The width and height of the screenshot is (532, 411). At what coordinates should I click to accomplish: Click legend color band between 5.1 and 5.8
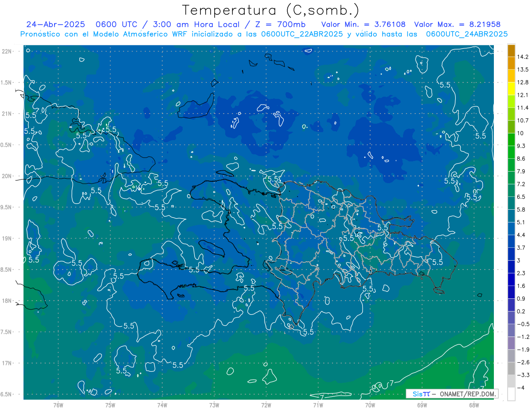(511, 216)
